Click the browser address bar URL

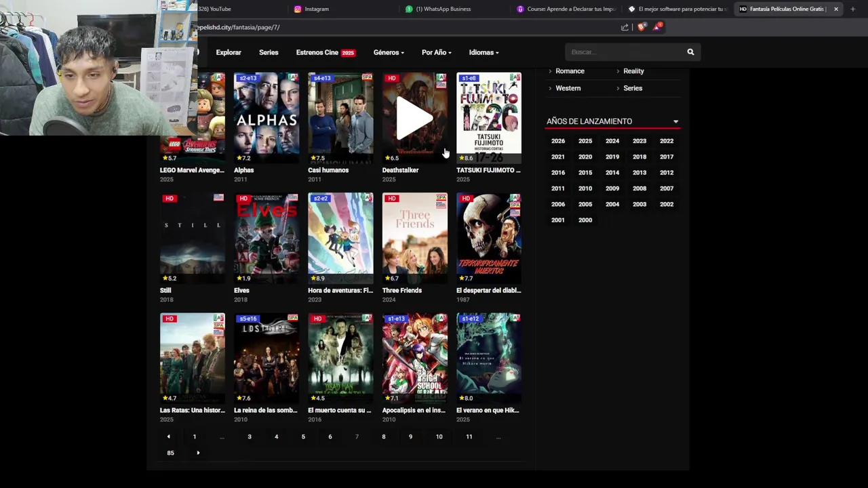click(x=238, y=27)
